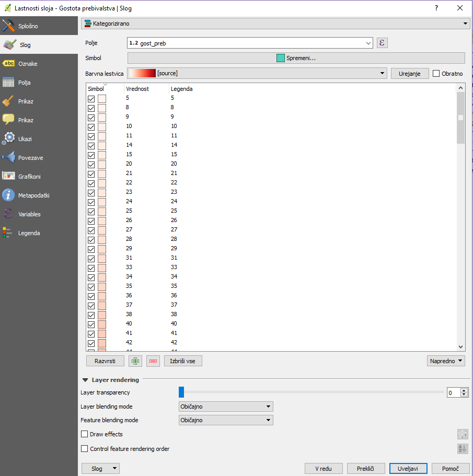The height and width of the screenshot is (476, 473).
Task: Click the Uveljavi apply button
Action: tap(408, 469)
